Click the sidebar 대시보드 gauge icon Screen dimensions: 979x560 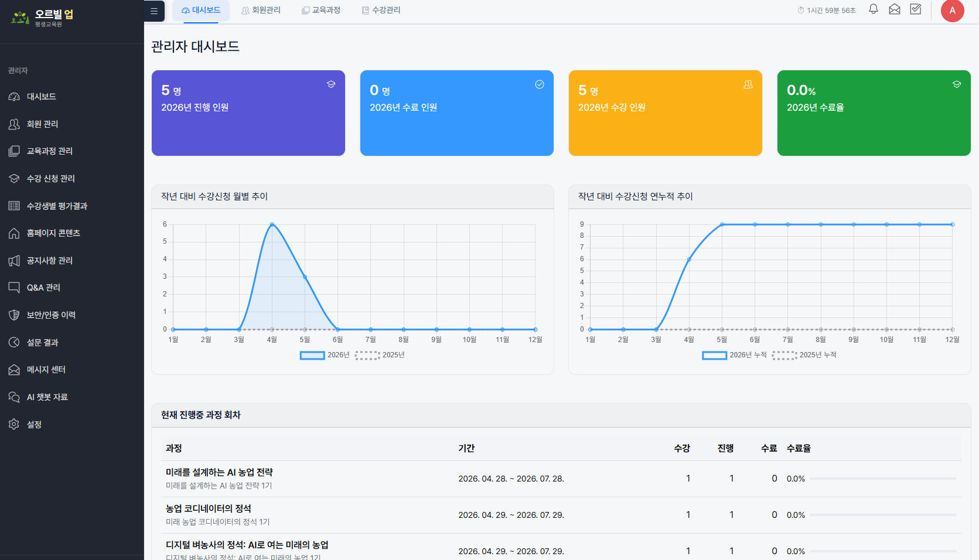point(14,97)
